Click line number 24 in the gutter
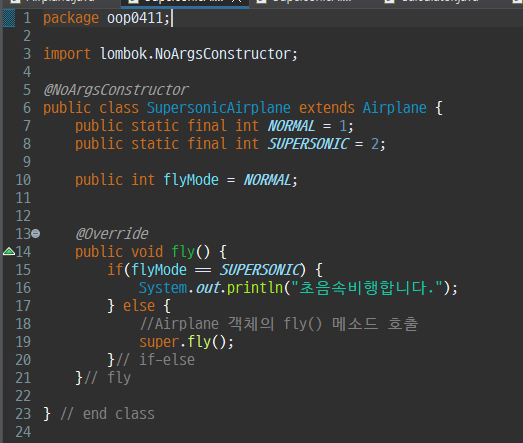The width and height of the screenshot is (523, 443). (23, 432)
